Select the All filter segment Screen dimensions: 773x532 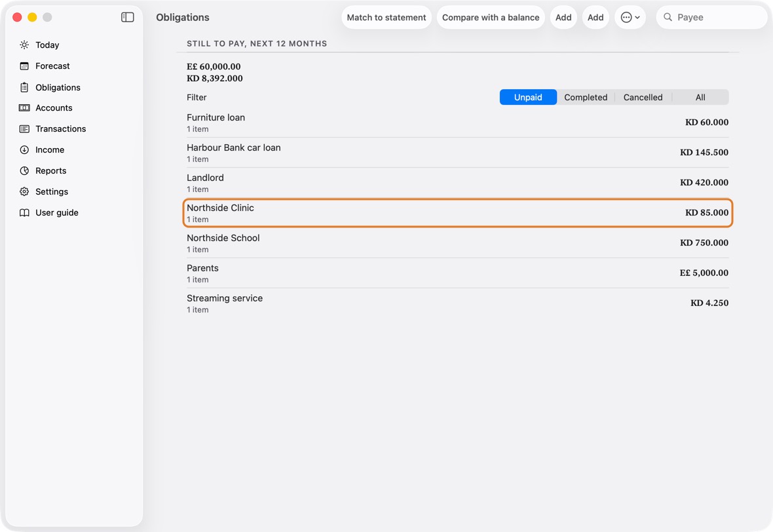click(x=700, y=97)
